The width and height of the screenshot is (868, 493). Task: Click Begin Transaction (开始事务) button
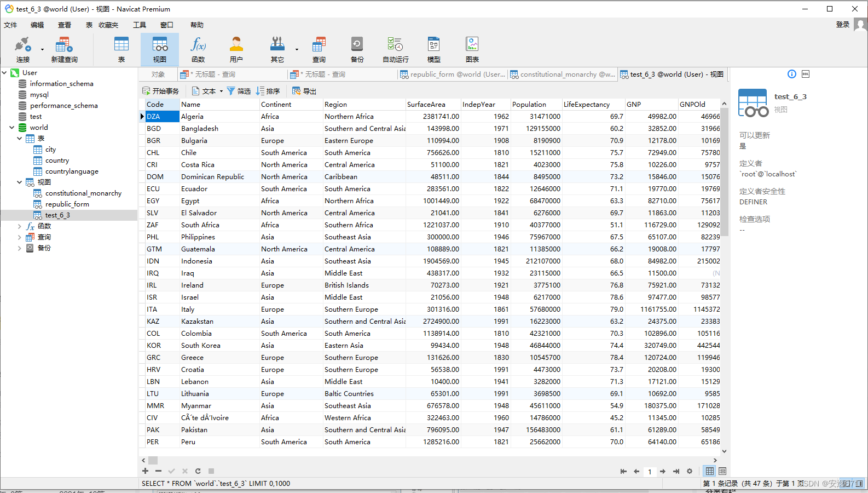click(160, 91)
